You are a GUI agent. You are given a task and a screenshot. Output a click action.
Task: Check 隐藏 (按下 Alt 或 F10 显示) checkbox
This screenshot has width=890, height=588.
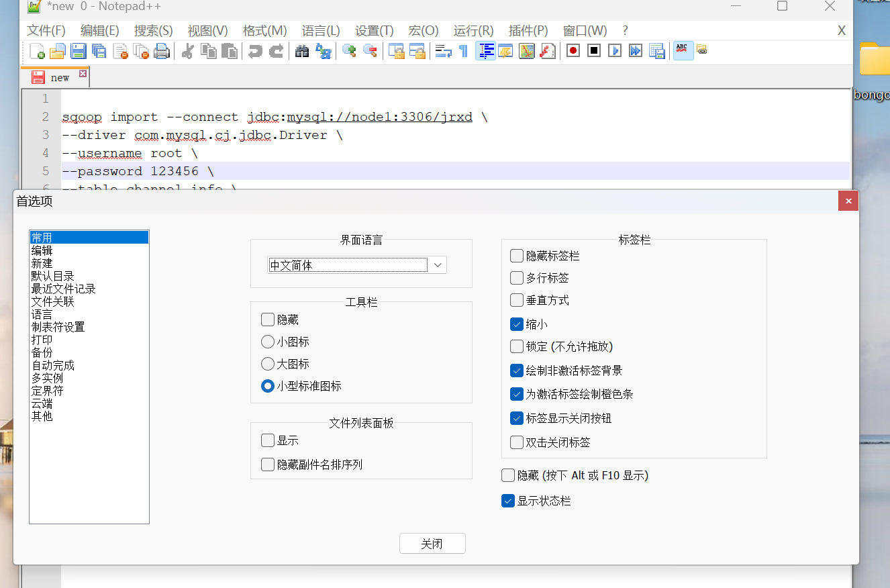pos(508,475)
